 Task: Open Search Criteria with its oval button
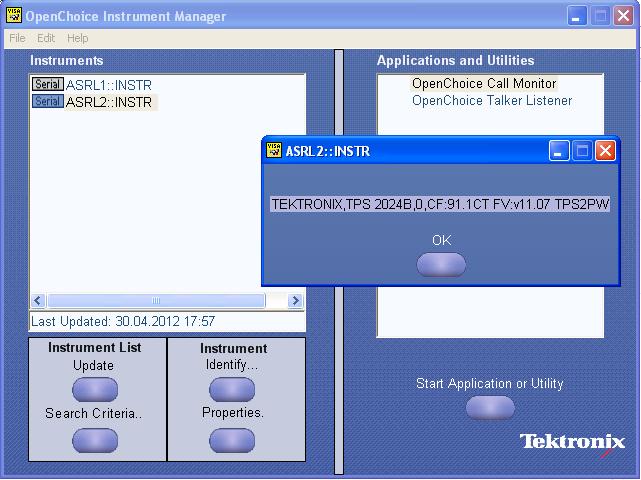[x=95, y=440]
